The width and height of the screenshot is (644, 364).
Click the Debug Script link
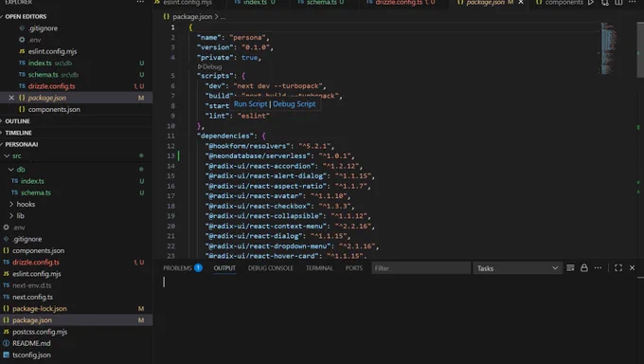295,104
